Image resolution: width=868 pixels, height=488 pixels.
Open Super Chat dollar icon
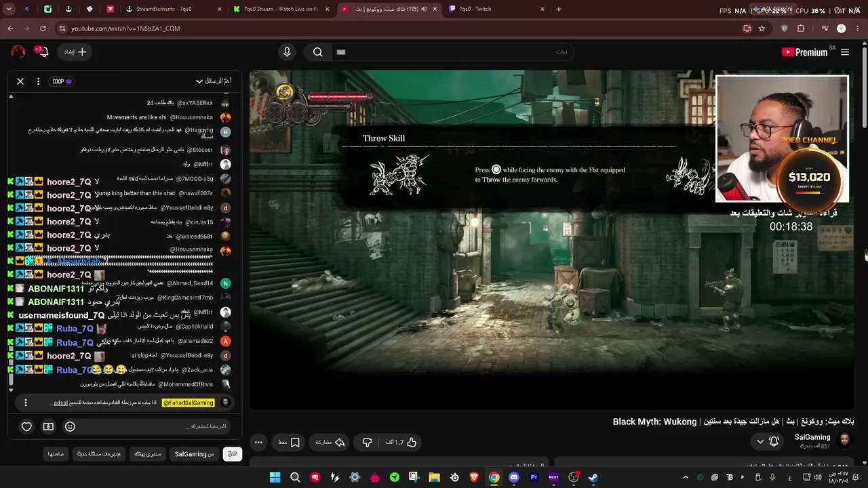tap(48, 426)
